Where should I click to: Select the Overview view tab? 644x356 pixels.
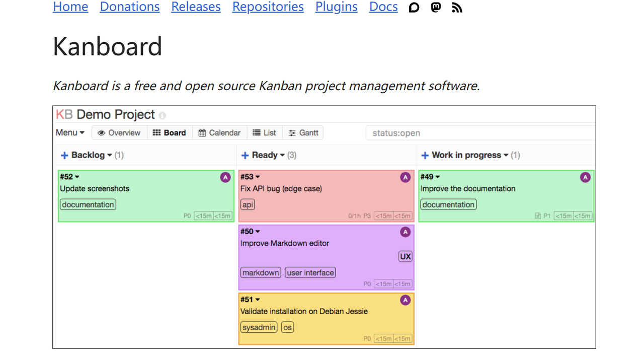(x=119, y=132)
